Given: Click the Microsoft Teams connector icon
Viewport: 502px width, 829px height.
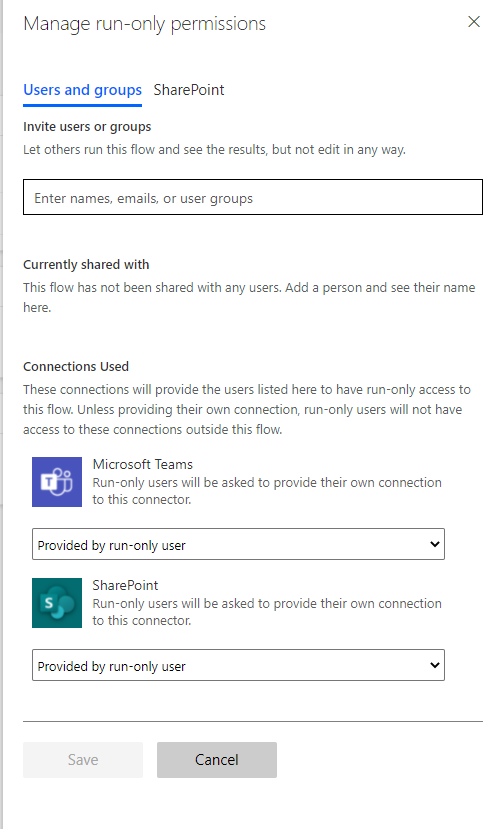Looking at the screenshot, I should point(57,482).
